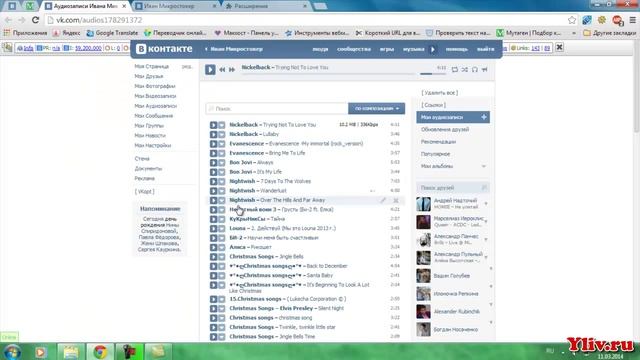Screen dimensions: 640x360
Task: Download Nickelback – Lullaby with the save icon
Action: (x=222, y=134)
